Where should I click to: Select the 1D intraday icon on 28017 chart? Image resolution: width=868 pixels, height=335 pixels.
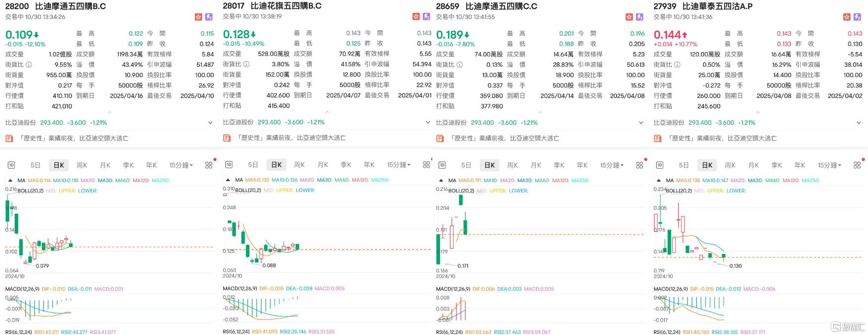coord(228,165)
